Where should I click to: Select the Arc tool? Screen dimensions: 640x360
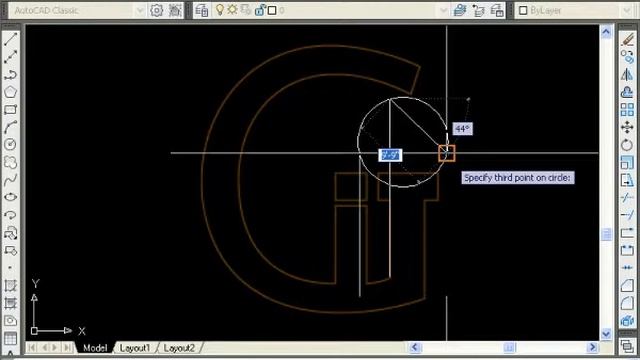point(10,127)
